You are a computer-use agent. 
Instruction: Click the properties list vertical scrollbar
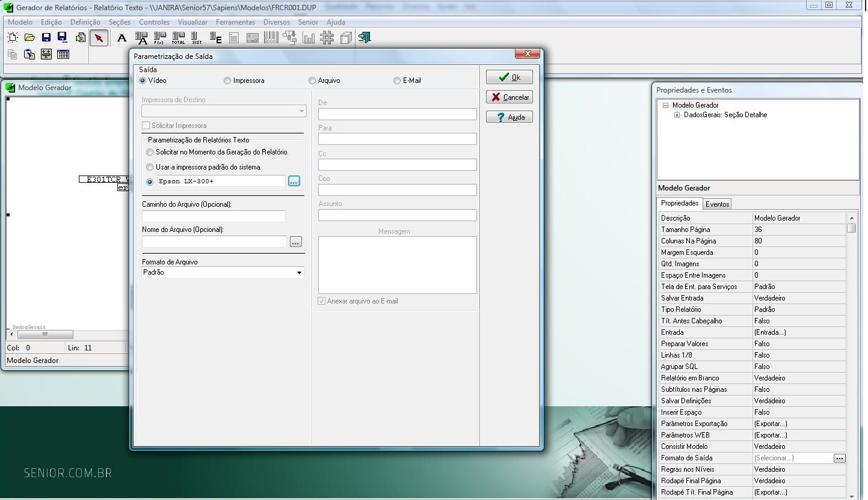[851, 355]
